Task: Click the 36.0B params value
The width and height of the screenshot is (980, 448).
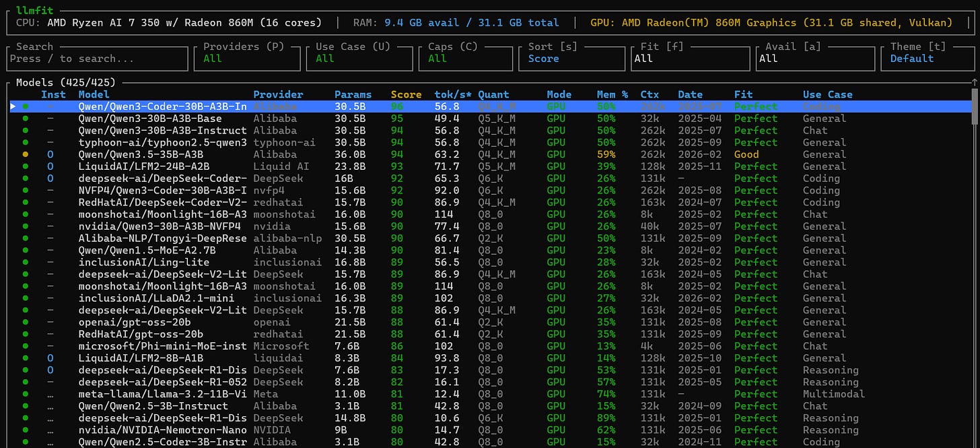Action: 350,154
